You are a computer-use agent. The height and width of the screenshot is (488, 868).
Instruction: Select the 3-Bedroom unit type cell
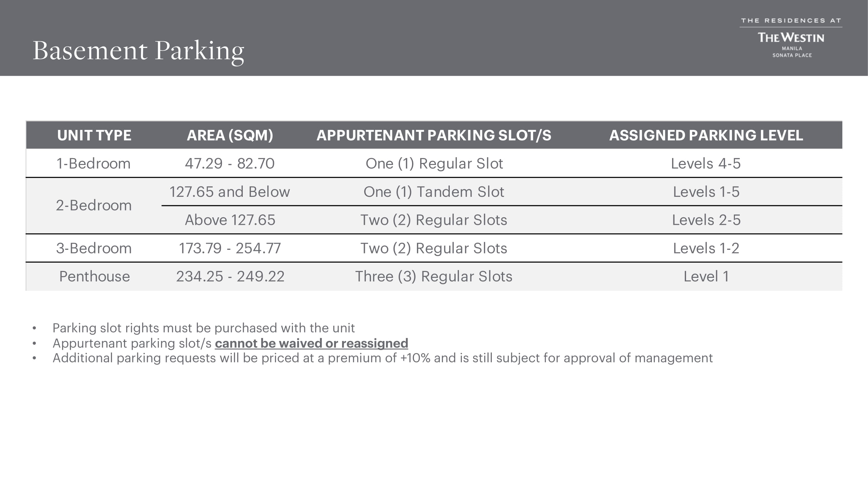94,248
